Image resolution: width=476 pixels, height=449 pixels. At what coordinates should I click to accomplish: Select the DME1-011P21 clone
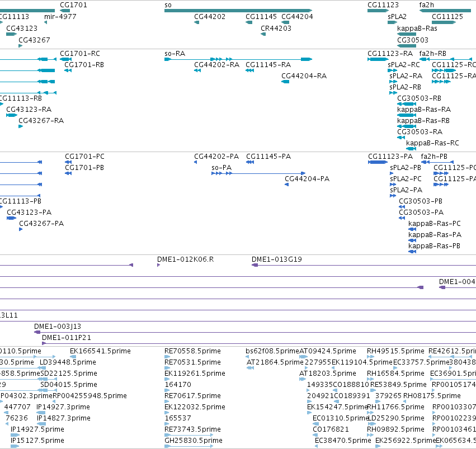[x=259, y=343]
